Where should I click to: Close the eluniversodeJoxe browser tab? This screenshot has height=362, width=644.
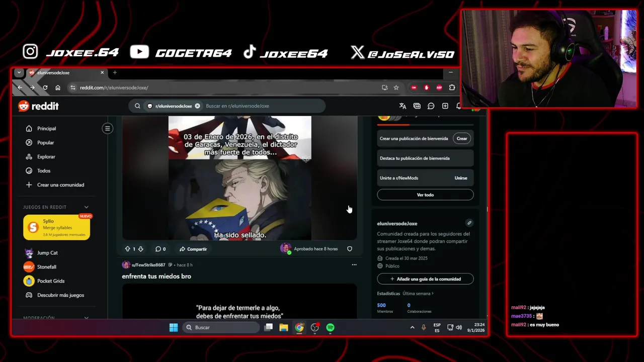pos(102,72)
